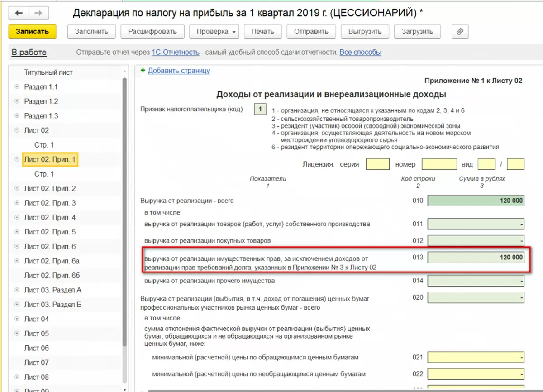
Task: Collapse the Лист 02 node
Action: pos(17,130)
